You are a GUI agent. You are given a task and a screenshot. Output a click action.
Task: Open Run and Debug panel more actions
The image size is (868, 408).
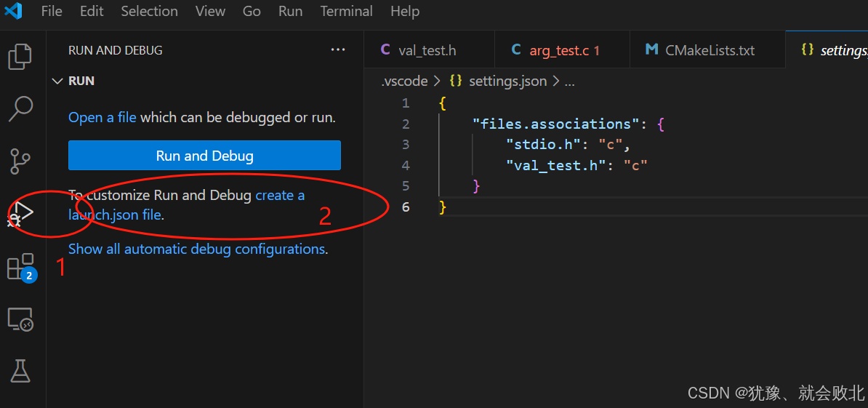338,50
